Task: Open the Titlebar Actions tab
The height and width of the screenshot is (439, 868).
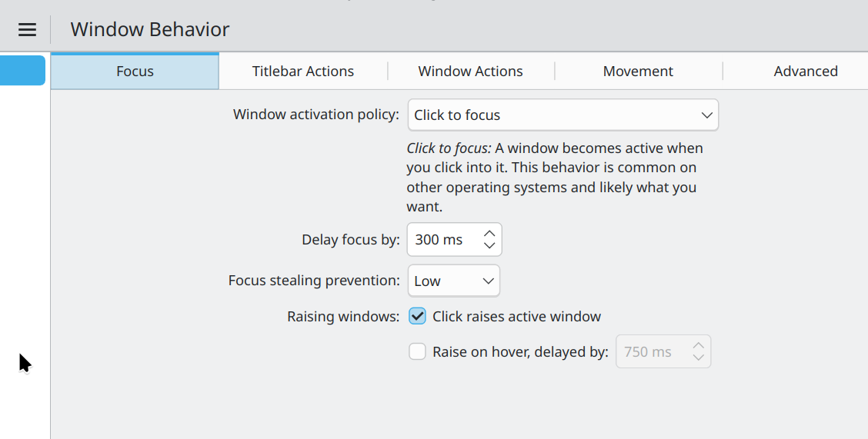Action: point(303,72)
